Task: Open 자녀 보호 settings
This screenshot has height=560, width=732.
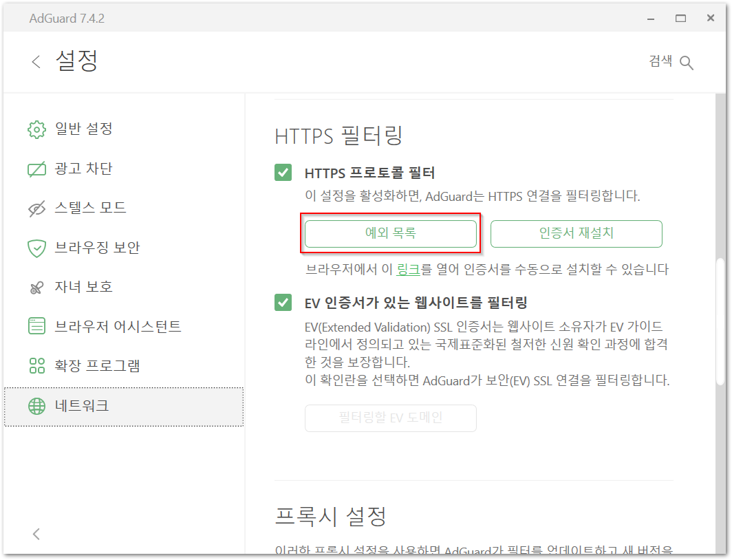Action: coord(124,288)
